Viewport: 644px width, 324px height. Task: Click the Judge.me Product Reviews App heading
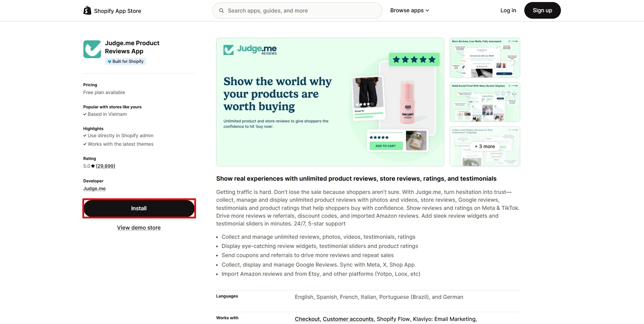click(x=132, y=47)
